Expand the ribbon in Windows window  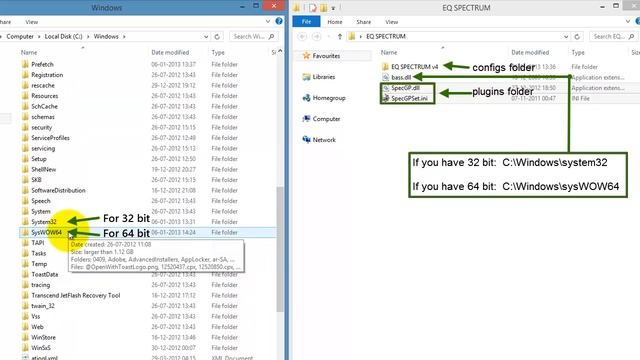coord(268,21)
